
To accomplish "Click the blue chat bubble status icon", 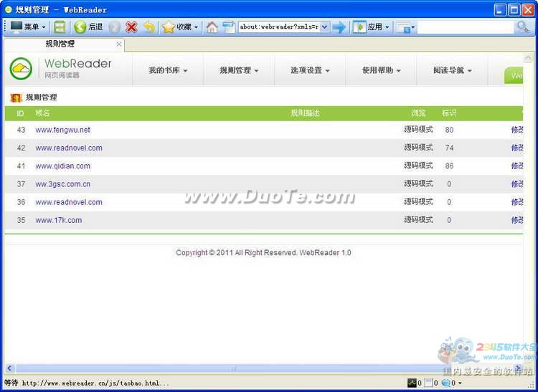I will coord(446,383).
